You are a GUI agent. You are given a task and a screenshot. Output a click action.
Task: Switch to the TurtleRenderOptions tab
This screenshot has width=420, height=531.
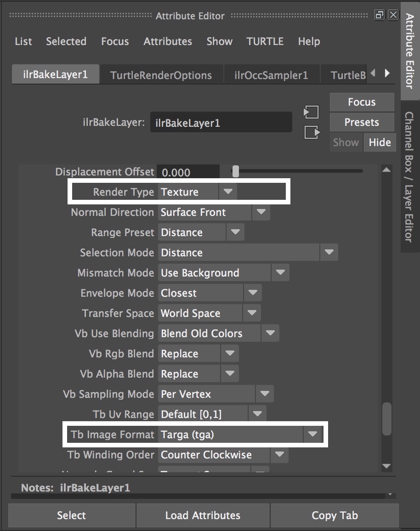(x=161, y=75)
